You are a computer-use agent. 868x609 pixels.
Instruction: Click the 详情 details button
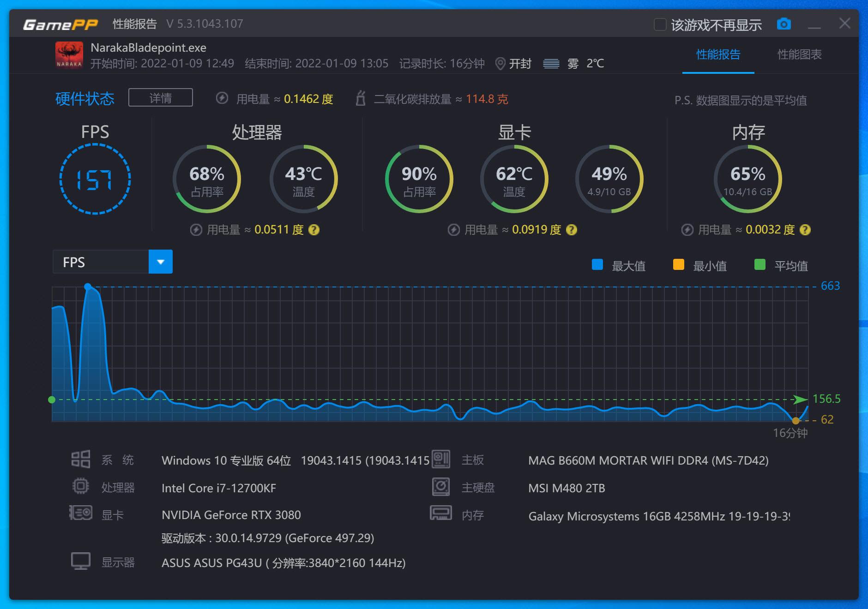(x=161, y=97)
